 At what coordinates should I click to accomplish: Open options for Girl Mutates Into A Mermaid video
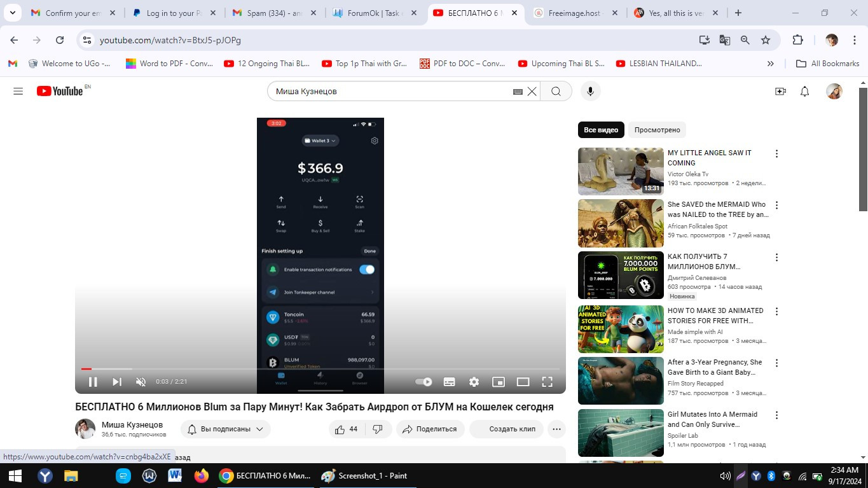776,415
